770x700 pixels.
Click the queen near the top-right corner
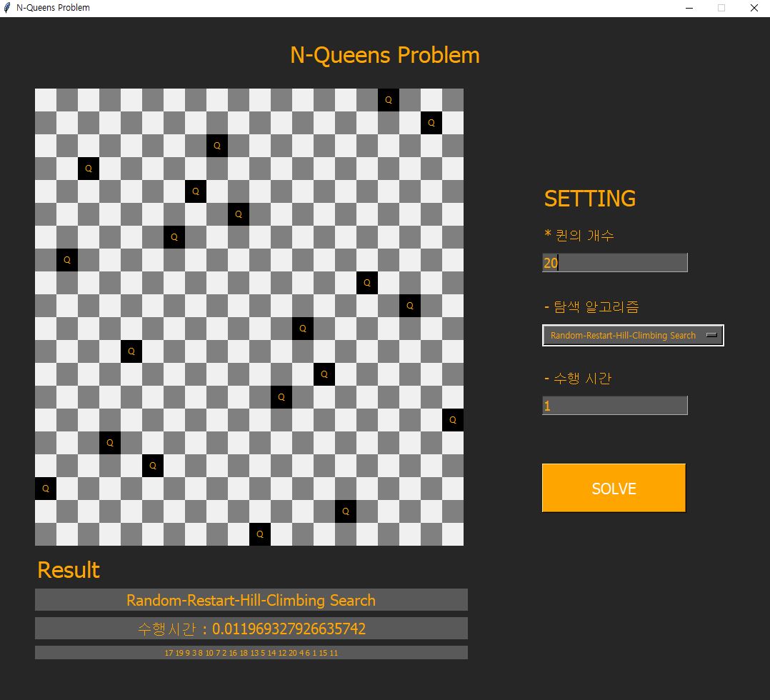coord(431,123)
